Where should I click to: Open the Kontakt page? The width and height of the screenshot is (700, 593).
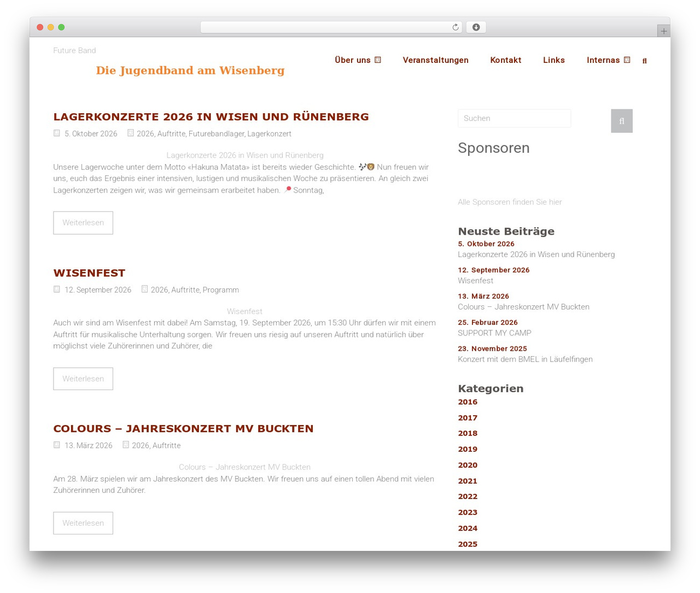pos(505,60)
